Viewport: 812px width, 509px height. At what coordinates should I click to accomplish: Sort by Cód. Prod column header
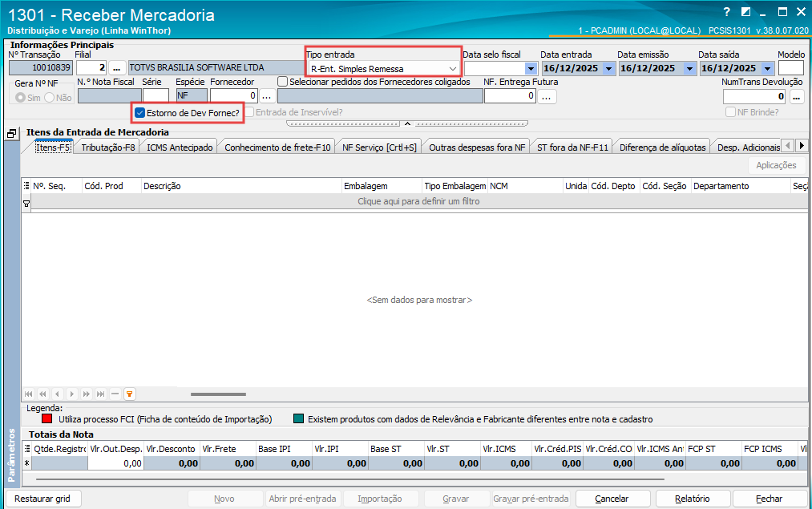click(x=112, y=186)
